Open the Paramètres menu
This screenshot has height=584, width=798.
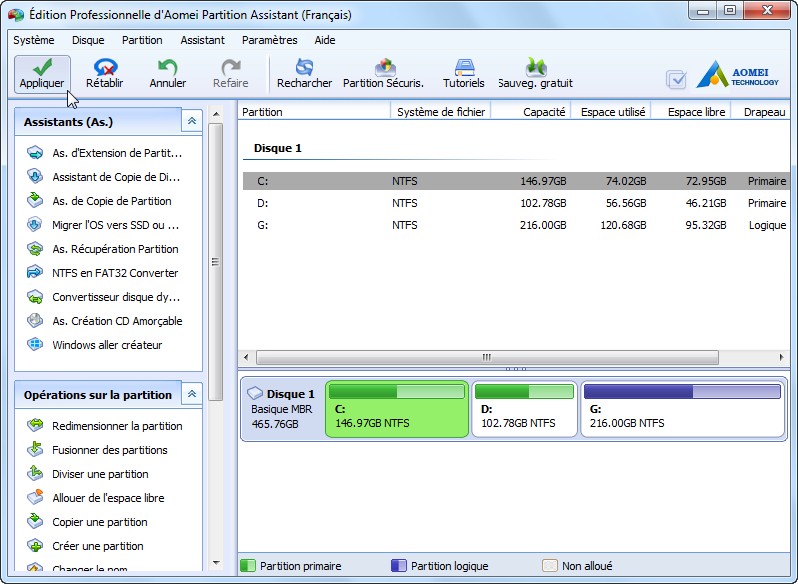[x=270, y=40]
